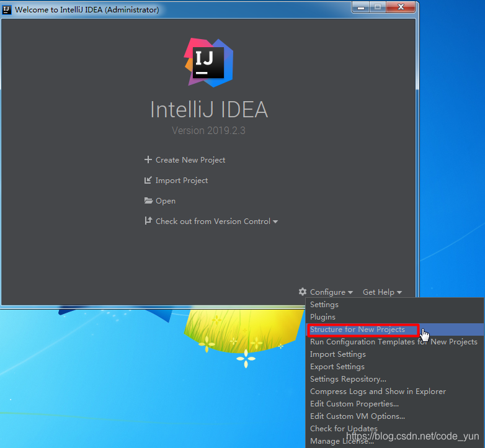This screenshot has height=448, width=485.
Task: Click the Configure gear icon
Action: click(303, 292)
